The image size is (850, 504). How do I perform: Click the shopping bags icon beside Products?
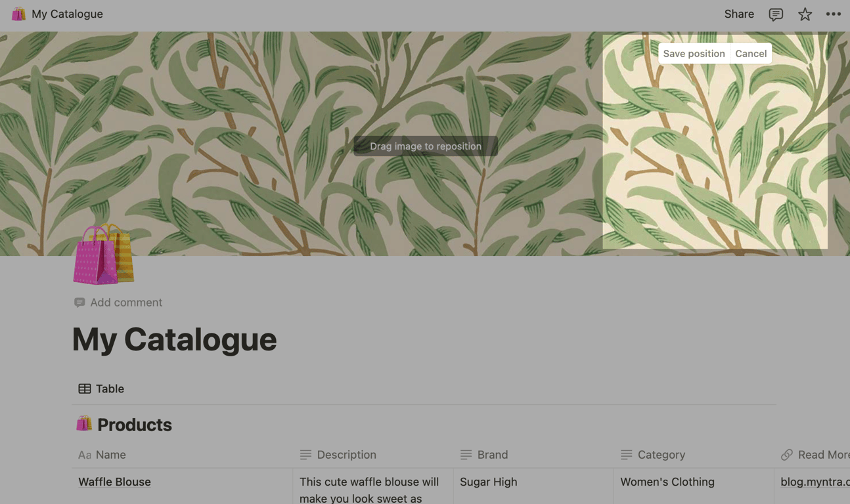click(84, 424)
